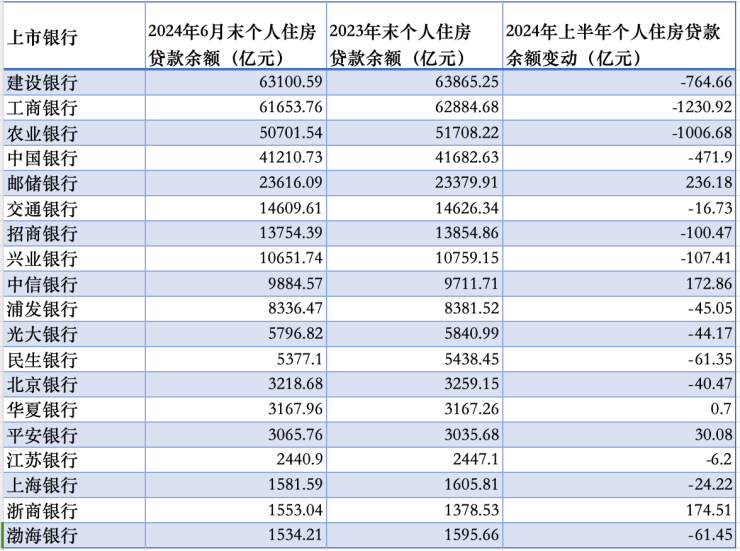Image resolution: width=740 pixels, height=551 pixels.
Task: Select the change value -1230.92
Action: click(702, 107)
